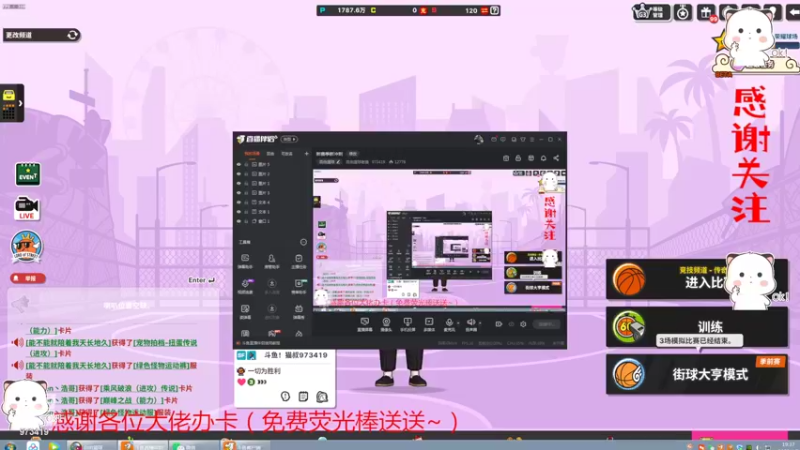Open the crown 等级管理 level icon
The image size is (800, 450).
click(651, 12)
